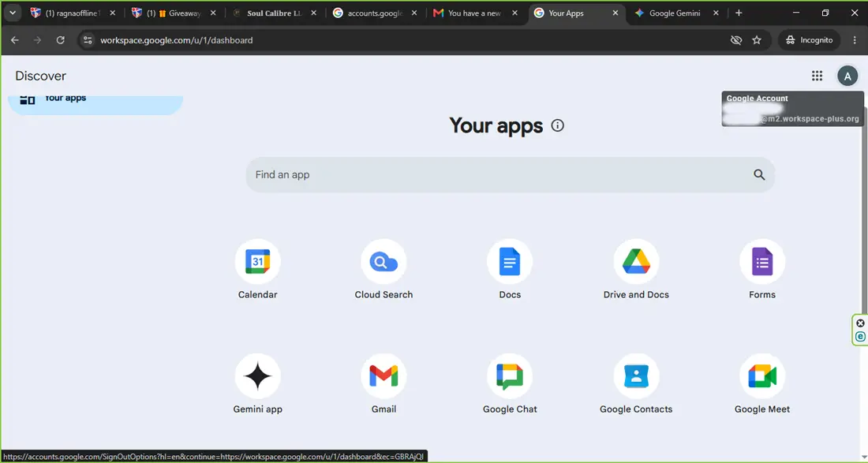This screenshot has height=463, width=868.
Task: Go forward one page in browser history
Action: 37,39
